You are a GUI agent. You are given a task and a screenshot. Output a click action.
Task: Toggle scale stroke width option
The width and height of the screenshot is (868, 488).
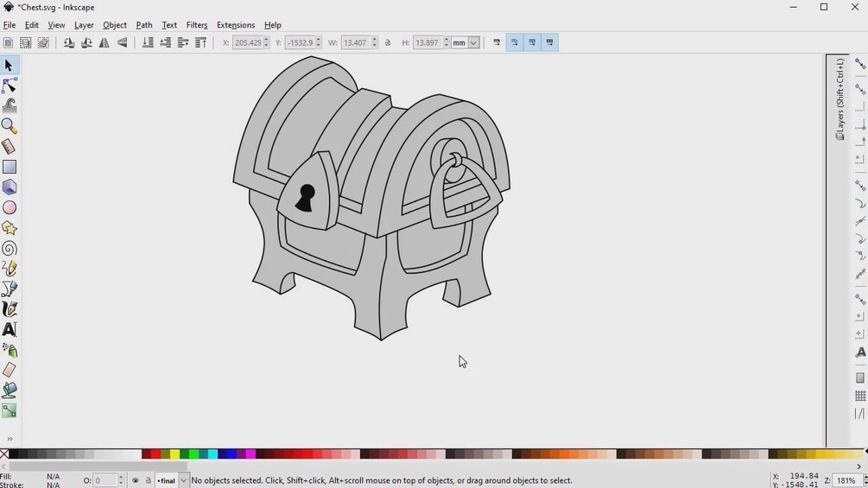(497, 42)
